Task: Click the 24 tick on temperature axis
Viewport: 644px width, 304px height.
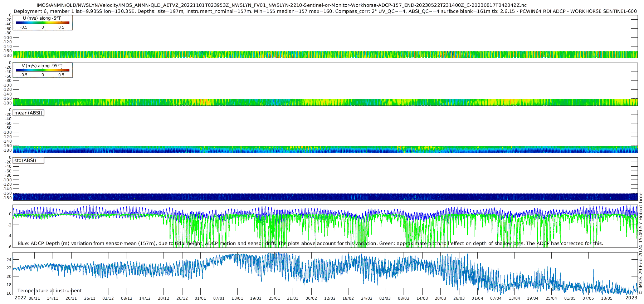Action: tap(9, 260)
